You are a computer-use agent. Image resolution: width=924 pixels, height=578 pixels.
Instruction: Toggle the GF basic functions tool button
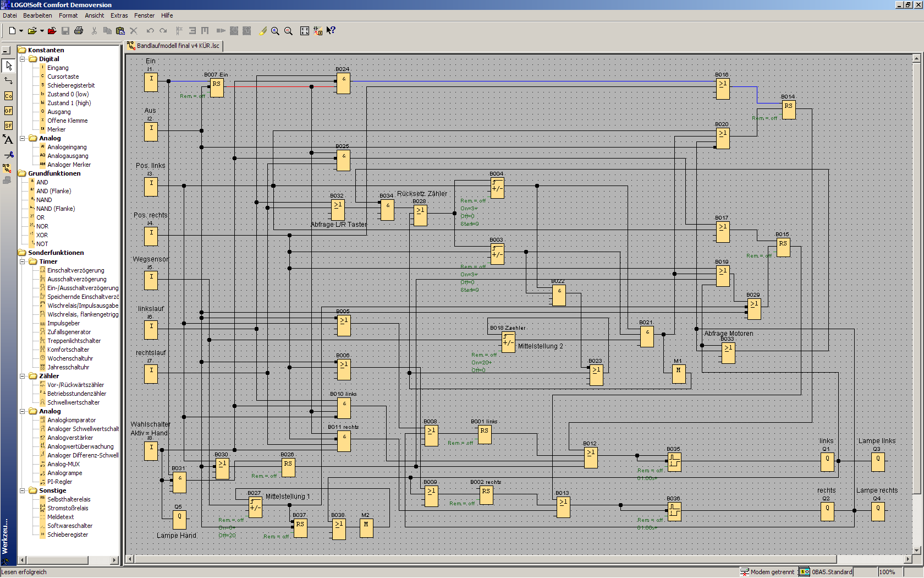pos(8,111)
